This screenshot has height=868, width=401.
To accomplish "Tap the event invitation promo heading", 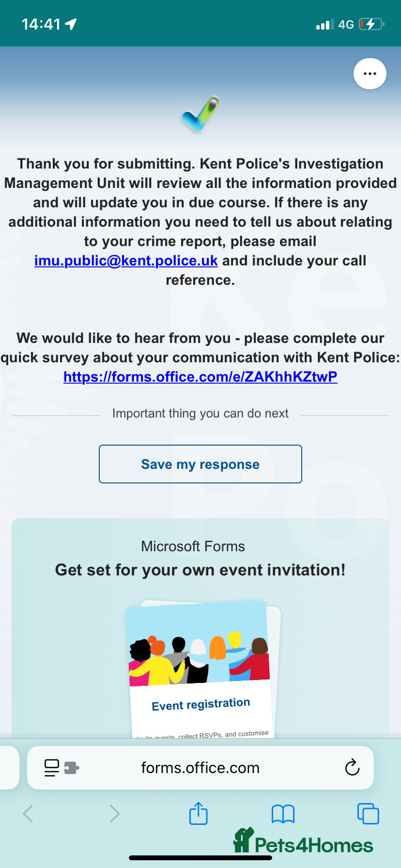I will point(200,570).
